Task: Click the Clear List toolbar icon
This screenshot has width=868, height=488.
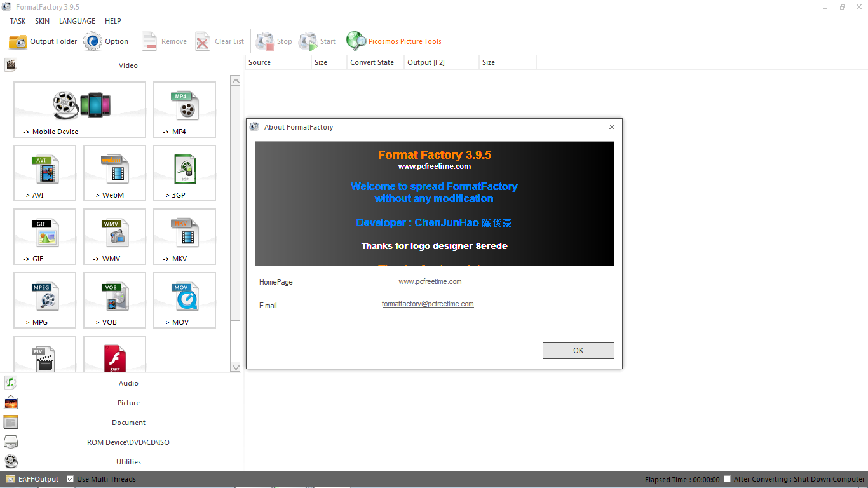Action: [x=203, y=42]
